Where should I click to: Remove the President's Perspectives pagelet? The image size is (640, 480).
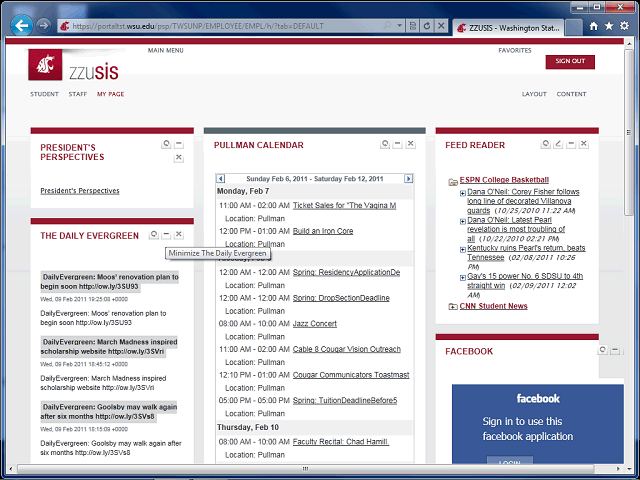pos(178,158)
